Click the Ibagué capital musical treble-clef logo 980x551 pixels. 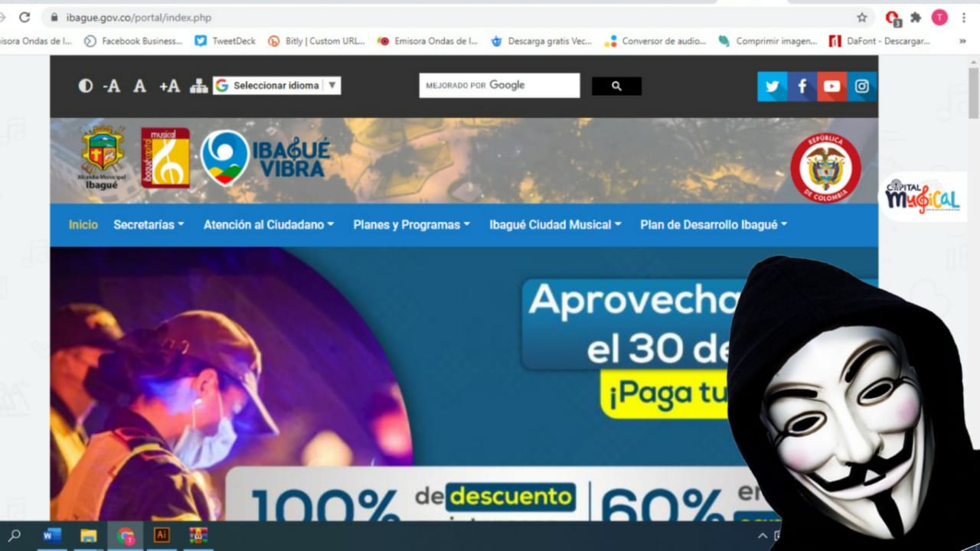165,157
